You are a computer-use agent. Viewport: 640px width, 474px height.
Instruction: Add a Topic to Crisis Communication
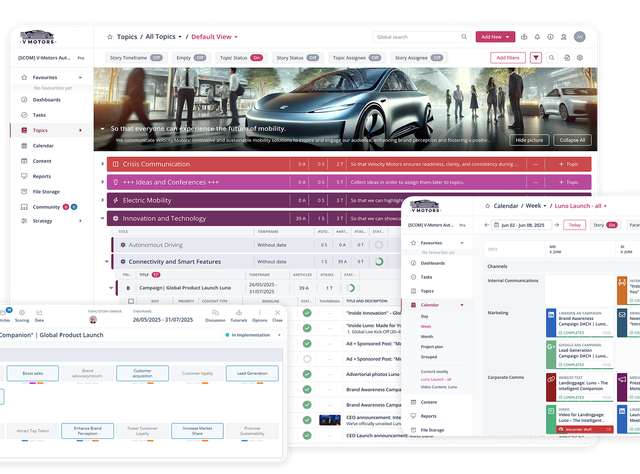coord(569,164)
